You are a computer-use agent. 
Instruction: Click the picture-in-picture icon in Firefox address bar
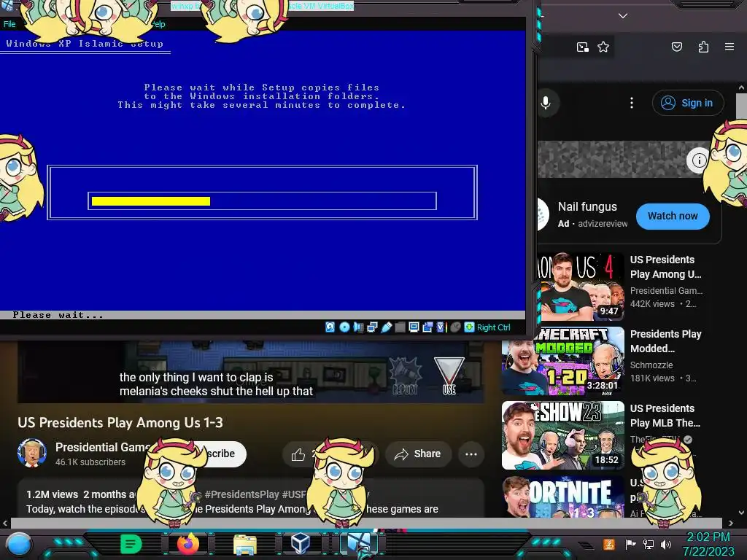(582, 47)
